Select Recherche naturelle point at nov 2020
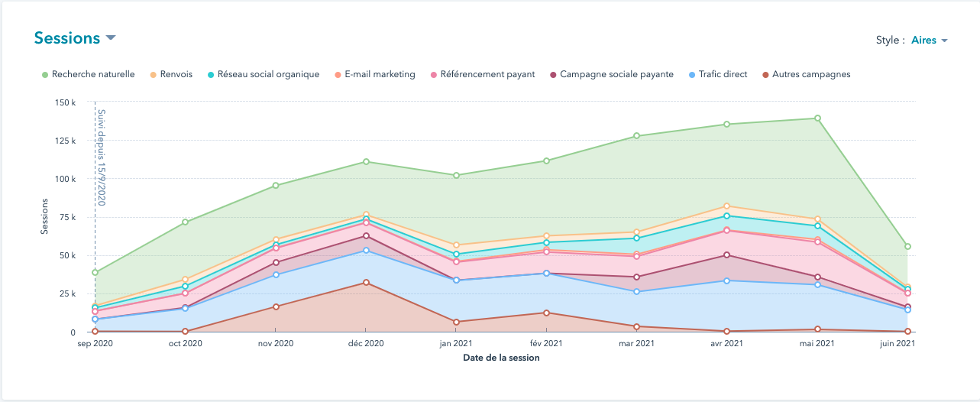Screen dimensions: 980x402 pyautogui.click(x=276, y=186)
